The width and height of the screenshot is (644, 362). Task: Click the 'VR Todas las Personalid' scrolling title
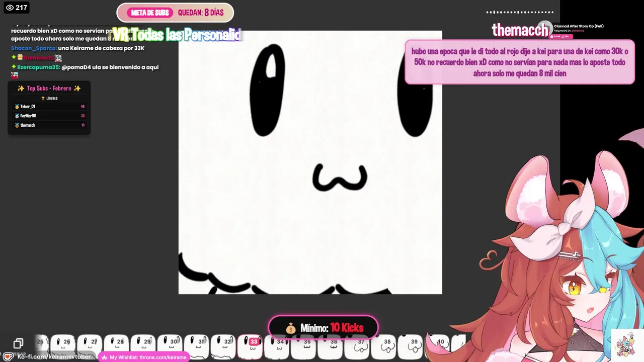click(177, 35)
